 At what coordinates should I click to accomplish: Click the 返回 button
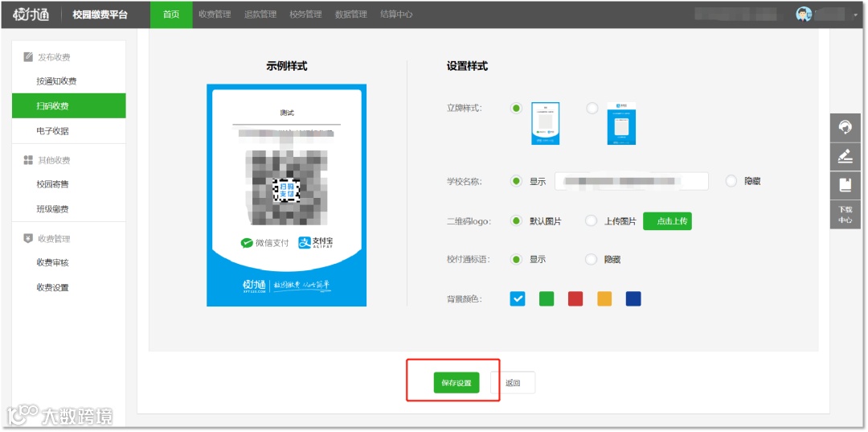coord(513,383)
